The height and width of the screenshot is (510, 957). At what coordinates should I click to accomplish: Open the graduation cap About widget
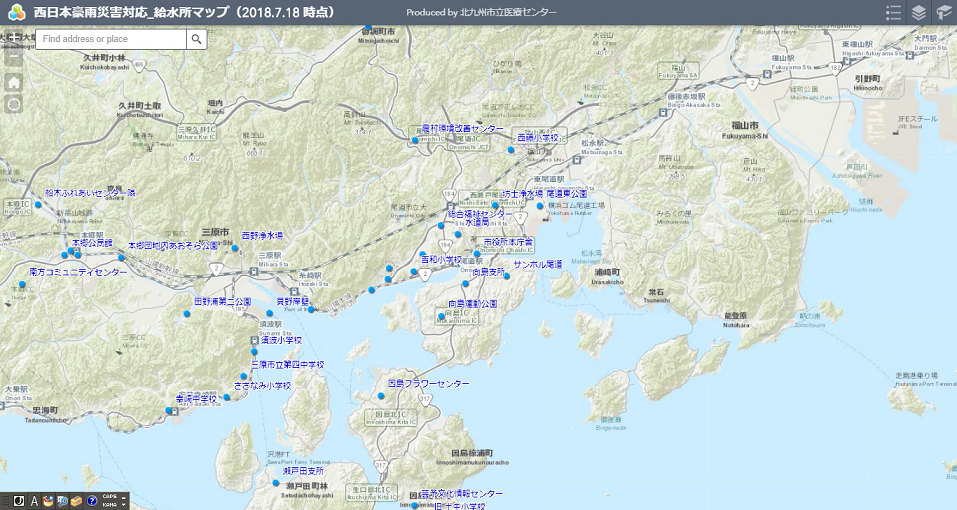click(x=943, y=13)
